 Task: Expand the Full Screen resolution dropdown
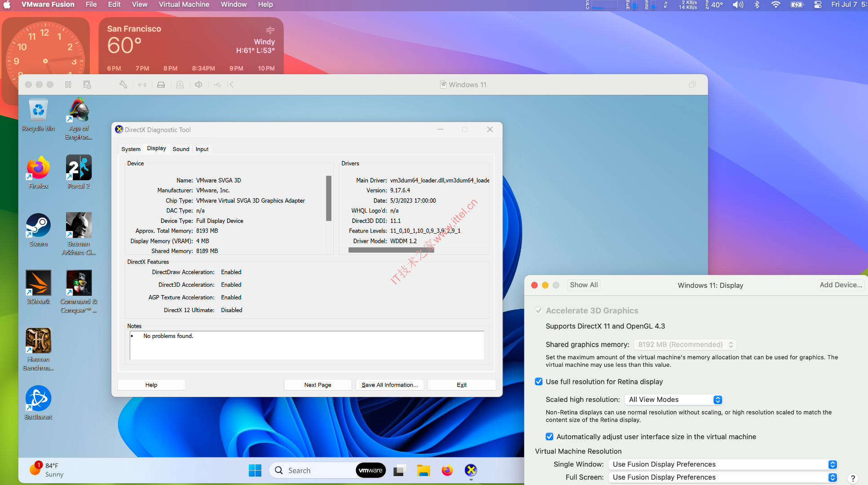(x=722, y=477)
